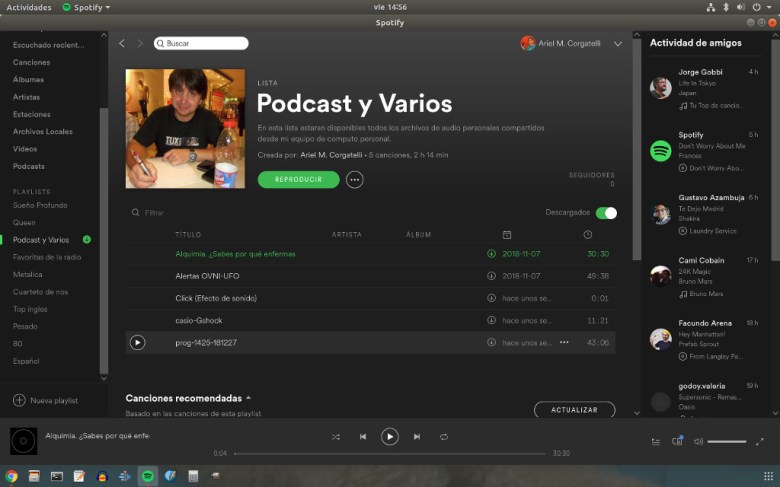Select the Sueño Profundo playlist
Viewport: 780px width, 487px height.
(x=40, y=205)
